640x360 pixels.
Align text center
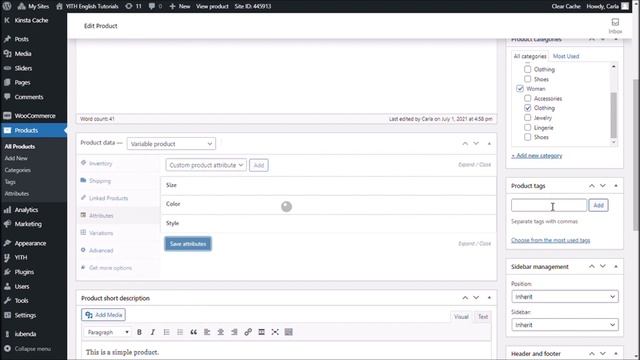[220, 332]
